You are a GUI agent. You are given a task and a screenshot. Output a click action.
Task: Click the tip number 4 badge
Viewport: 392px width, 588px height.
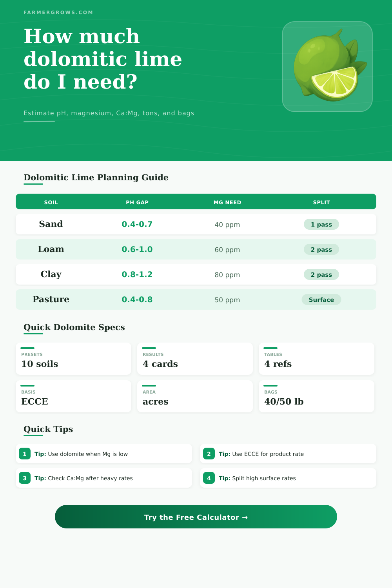point(209,478)
